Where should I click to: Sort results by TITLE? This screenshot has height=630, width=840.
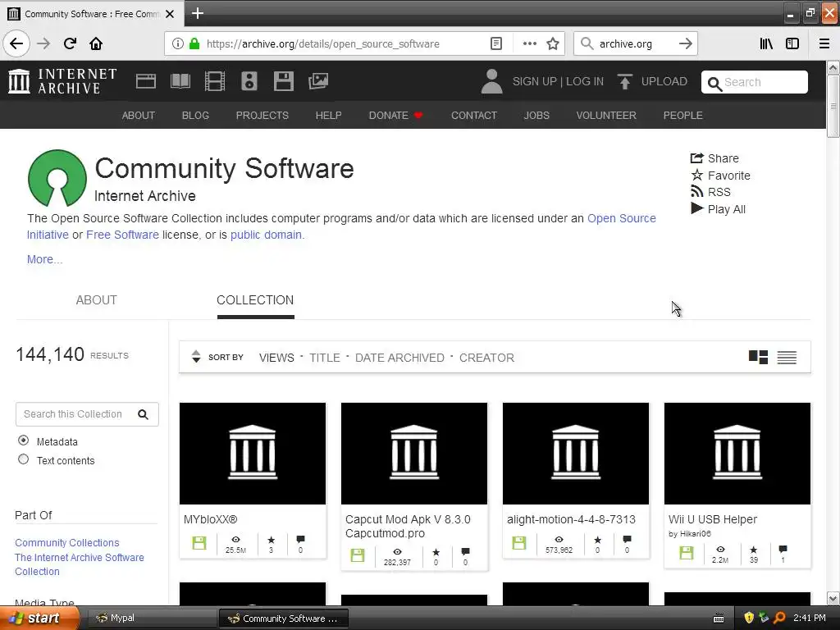pyautogui.click(x=325, y=358)
